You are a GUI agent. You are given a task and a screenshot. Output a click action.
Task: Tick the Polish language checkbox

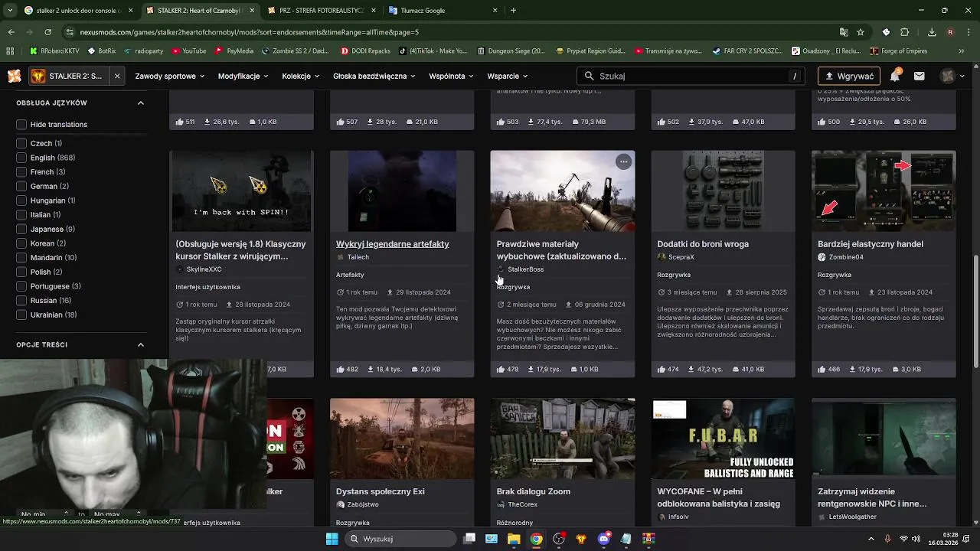(x=21, y=272)
